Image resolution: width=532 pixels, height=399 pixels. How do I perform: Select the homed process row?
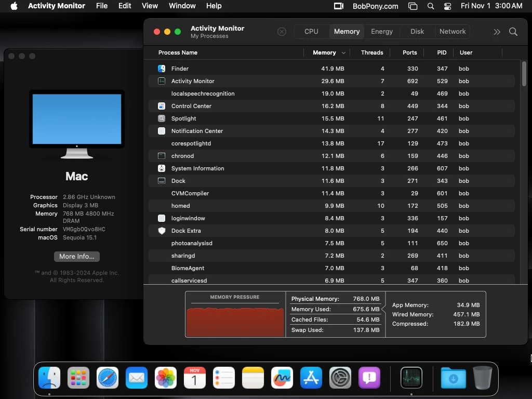click(x=331, y=206)
